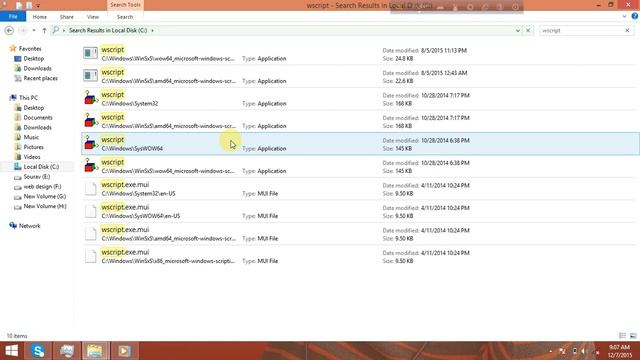Viewport: 640px width, 360px height.
Task: Click wscript name sized 22.6 KB
Action: tap(112, 72)
